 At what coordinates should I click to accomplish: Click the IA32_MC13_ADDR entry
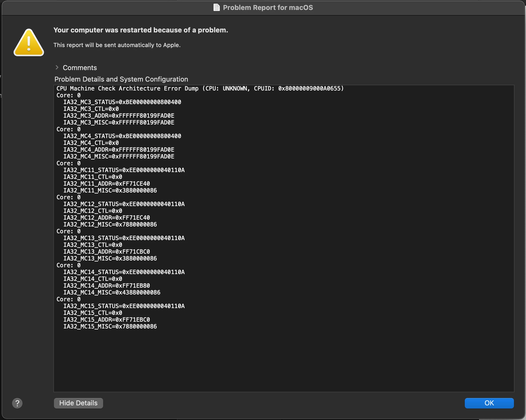click(107, 252)
